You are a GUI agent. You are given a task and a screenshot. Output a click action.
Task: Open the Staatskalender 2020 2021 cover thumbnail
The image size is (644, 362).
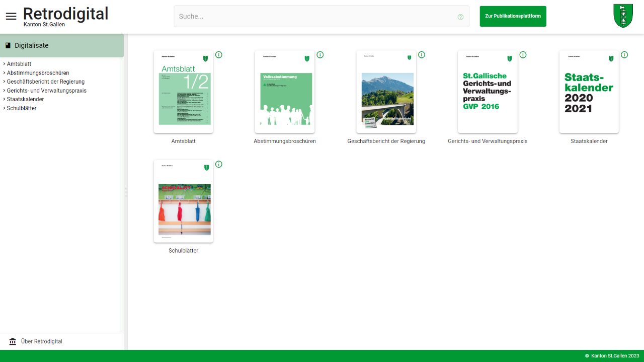coord(589,92)
